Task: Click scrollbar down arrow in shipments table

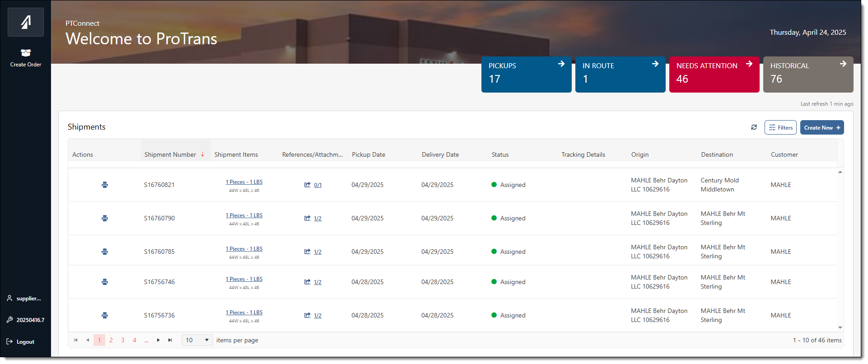Action: pos(840,328)
